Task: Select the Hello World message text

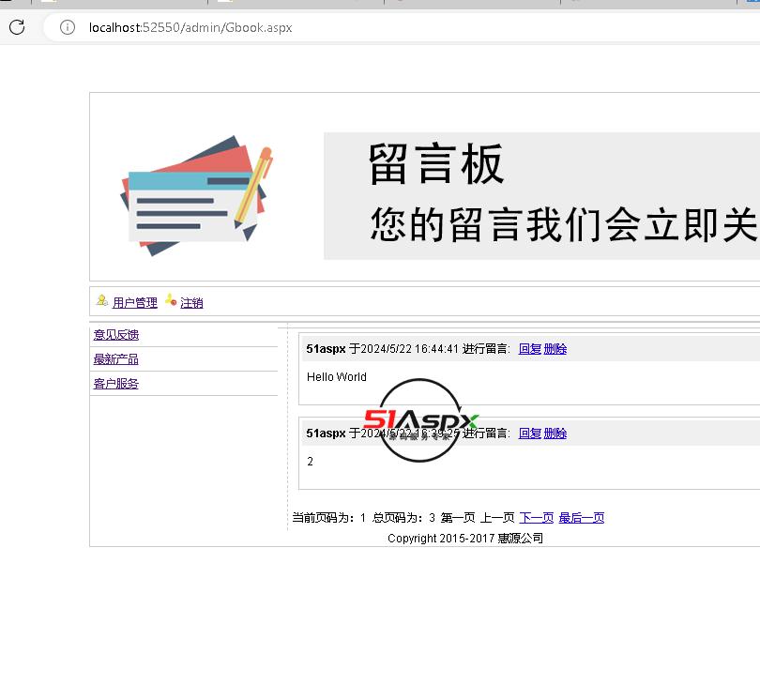Action: click(337, 377)
